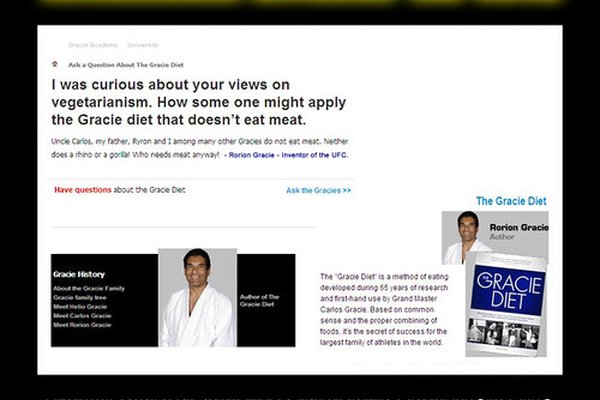Click the large Rorion Gracie banner photo
The width and height of the screenshot is (600, 400).
197,298
